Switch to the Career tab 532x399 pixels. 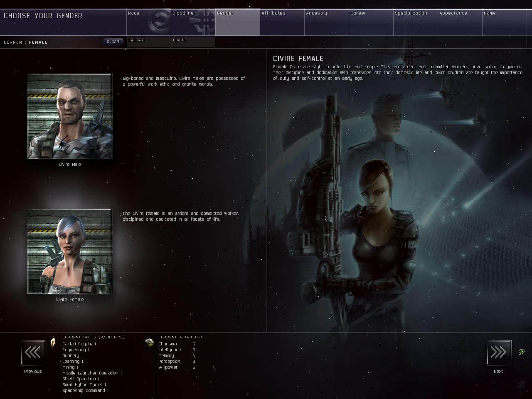pos(371,22)
